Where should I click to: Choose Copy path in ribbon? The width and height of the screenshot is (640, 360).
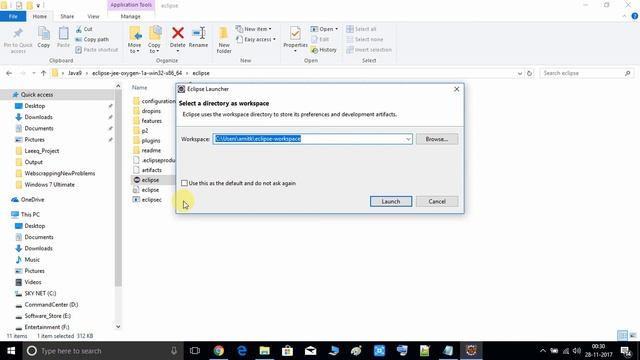pos(92,39)
